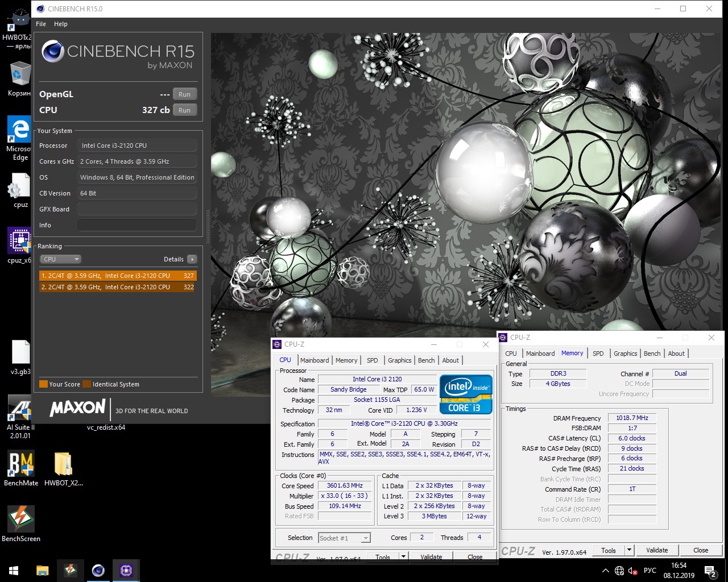Open the BenchScreen desktop shortcut
This screenshot has width=728, height=582.
21,523
